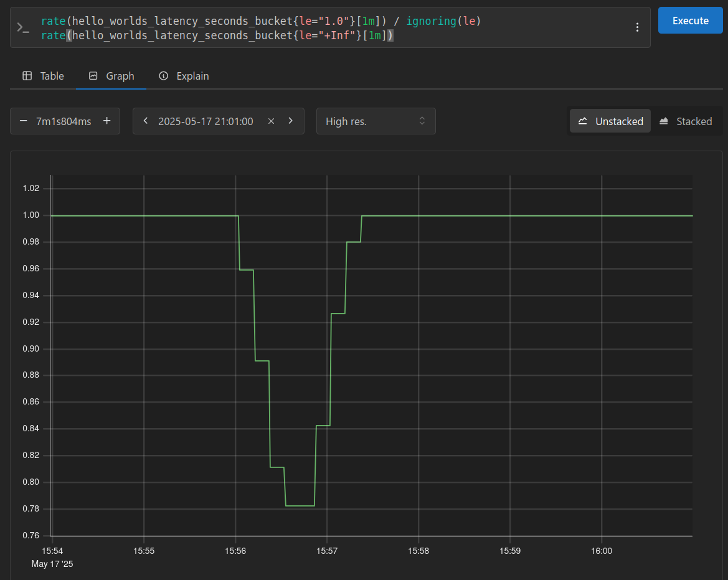Decrease the time range with minus
Image resolution: width=728 pixels, height=580 pixels.
(23, 121)
